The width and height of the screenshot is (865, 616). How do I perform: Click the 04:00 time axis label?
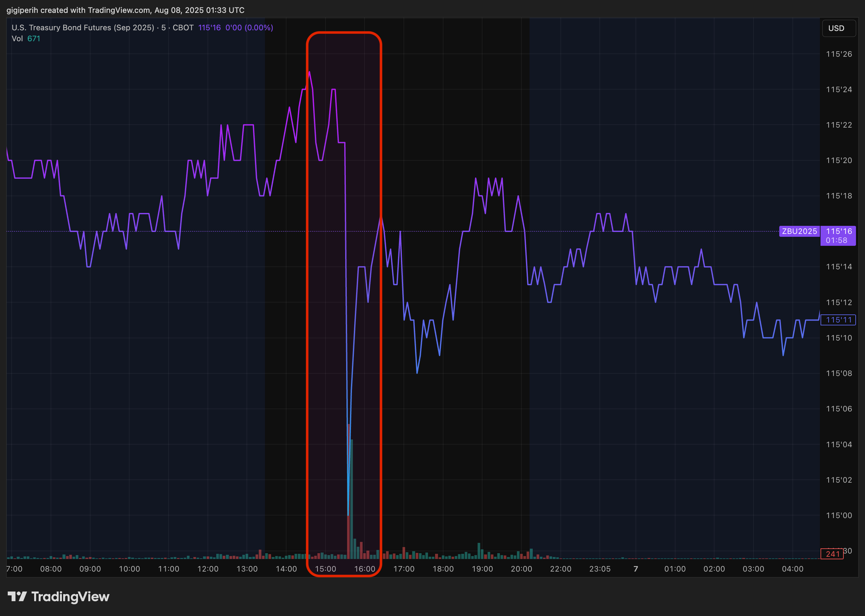(792, 569)
